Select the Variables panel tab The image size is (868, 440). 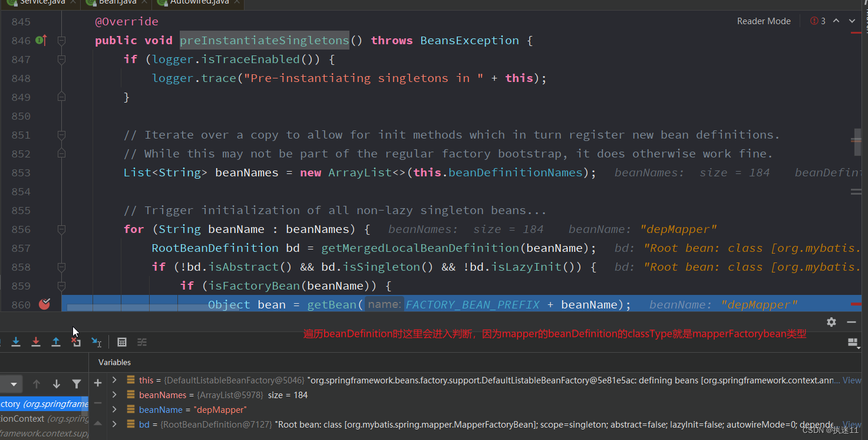point(114,362)
